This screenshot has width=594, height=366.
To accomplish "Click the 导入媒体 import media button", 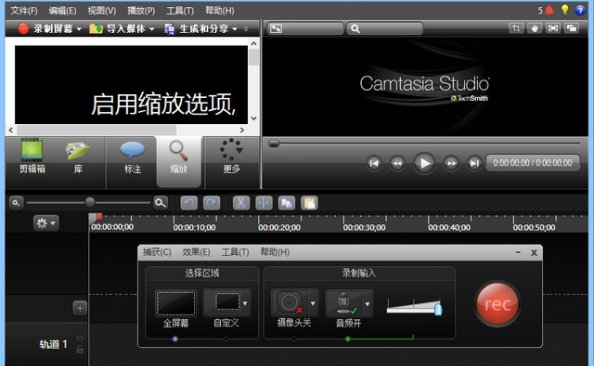I will 117,28.
